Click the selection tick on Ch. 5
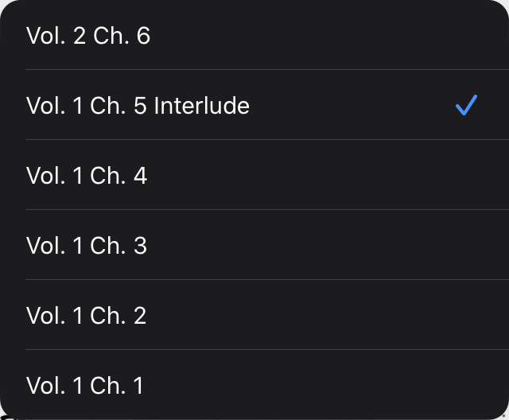The width and height of the screenshot is (509, 420). [466, 105]
